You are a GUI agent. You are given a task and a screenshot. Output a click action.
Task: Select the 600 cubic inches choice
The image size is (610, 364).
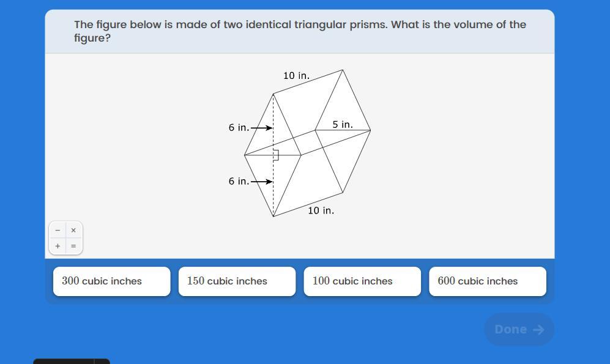pyautogui.click(x=487, y=281)
